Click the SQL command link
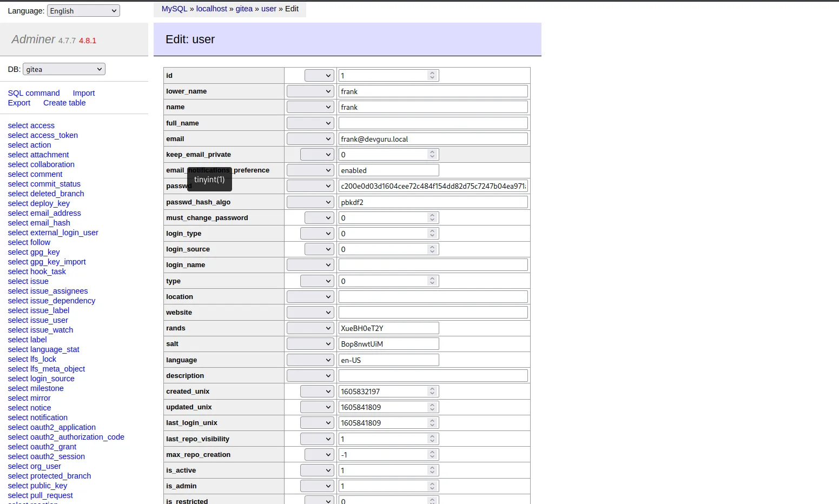This screenshot has width=839, height=504. click(34, 93)
